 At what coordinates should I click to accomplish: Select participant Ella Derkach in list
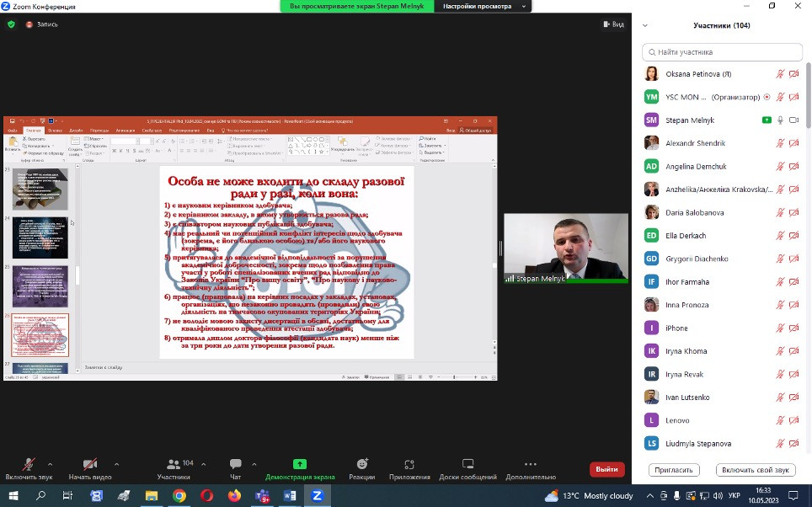[723, 236]
